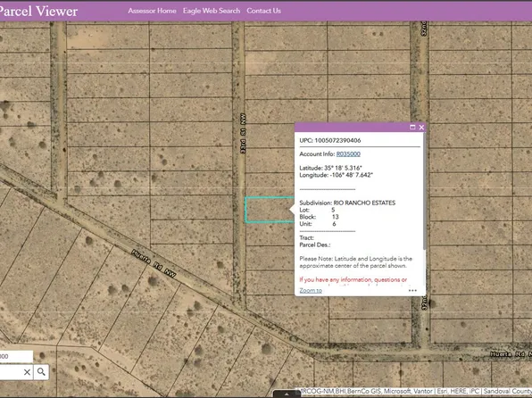The height and width of the screenshot is (398, 532).
Task: Close the parcel info popup
Action: click(x=421, y=128)
